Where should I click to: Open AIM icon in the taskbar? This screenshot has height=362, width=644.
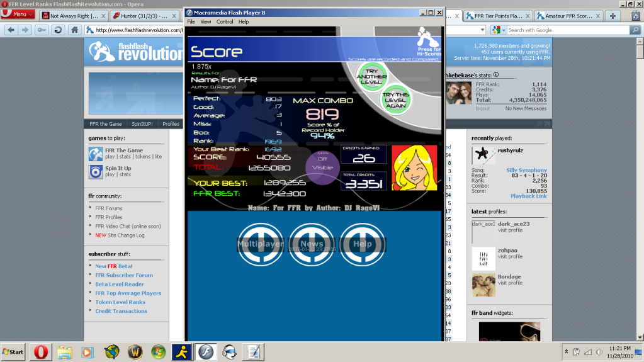tap(181, 351)
